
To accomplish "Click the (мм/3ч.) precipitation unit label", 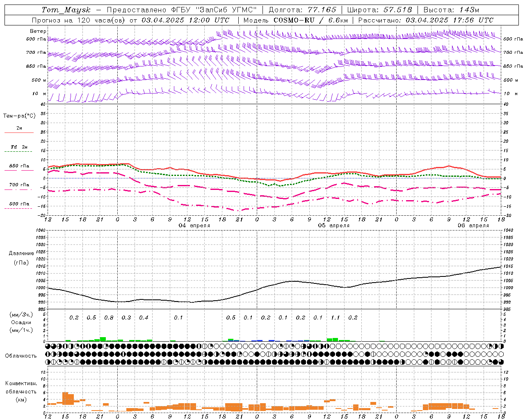I will tap(21, 315).
